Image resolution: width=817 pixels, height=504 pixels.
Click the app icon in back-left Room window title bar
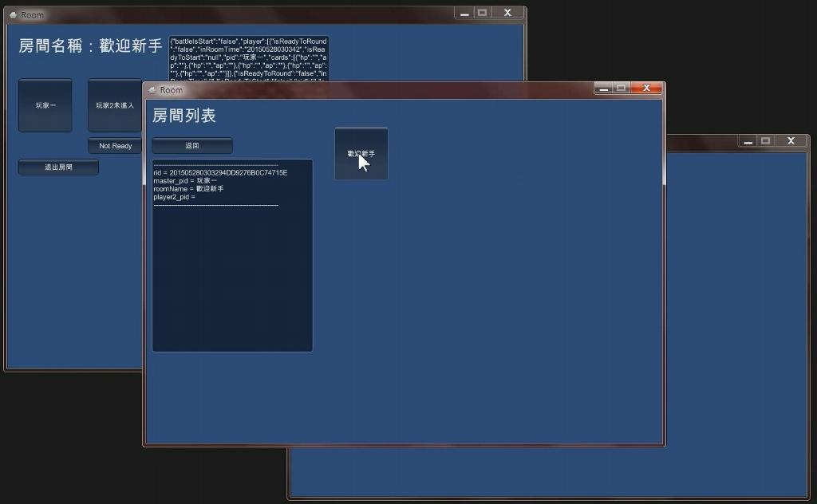point(13,15)
